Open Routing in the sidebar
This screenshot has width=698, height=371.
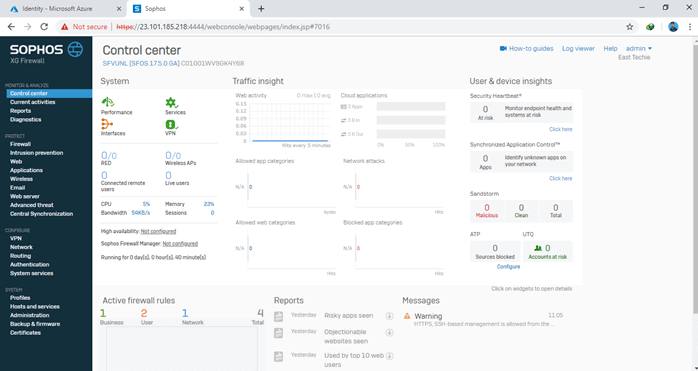(20, 256)
